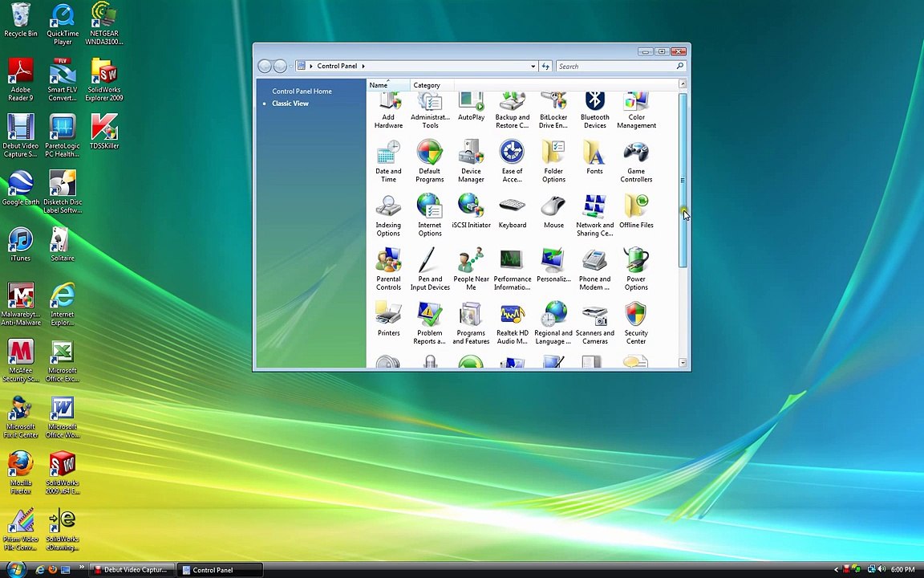Viewport: 924px width, 578px height.
Task: Open Parental Controls icon
Action: pyautogui.click(x=388, y=269)
